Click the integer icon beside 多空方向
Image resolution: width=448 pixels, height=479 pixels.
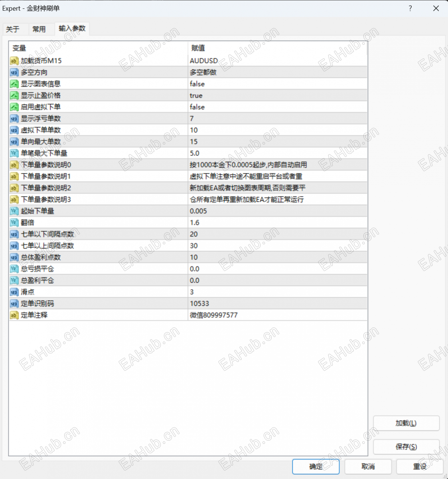[14, 72]
